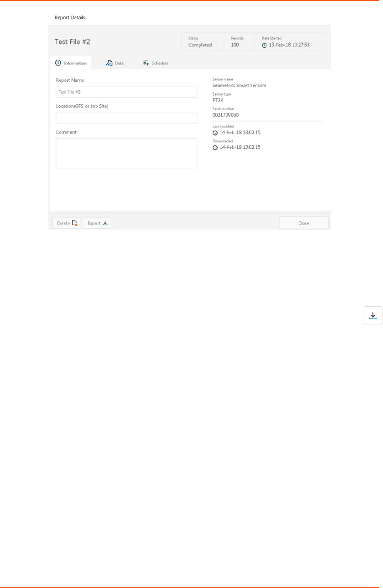Image resolution: width=383 pixels, height=588 pixels.
Task: Open the Schedule tab
Action: coord(156,63)
